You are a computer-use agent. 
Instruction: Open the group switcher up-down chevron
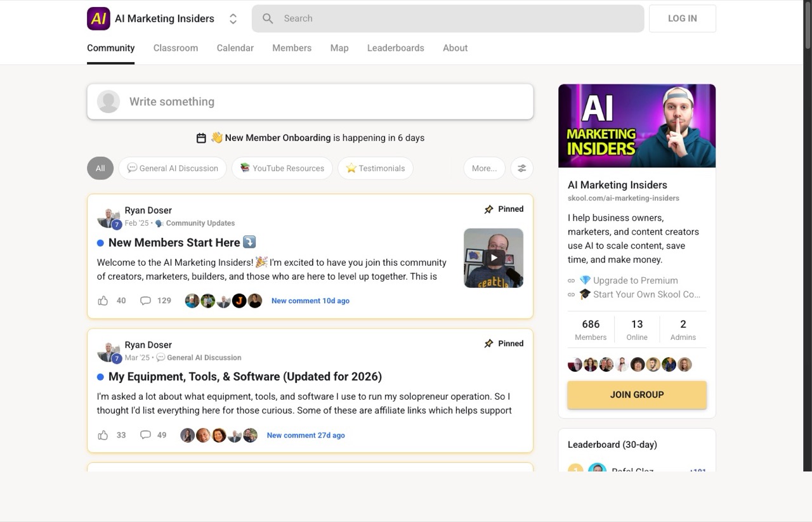point(233,19)
